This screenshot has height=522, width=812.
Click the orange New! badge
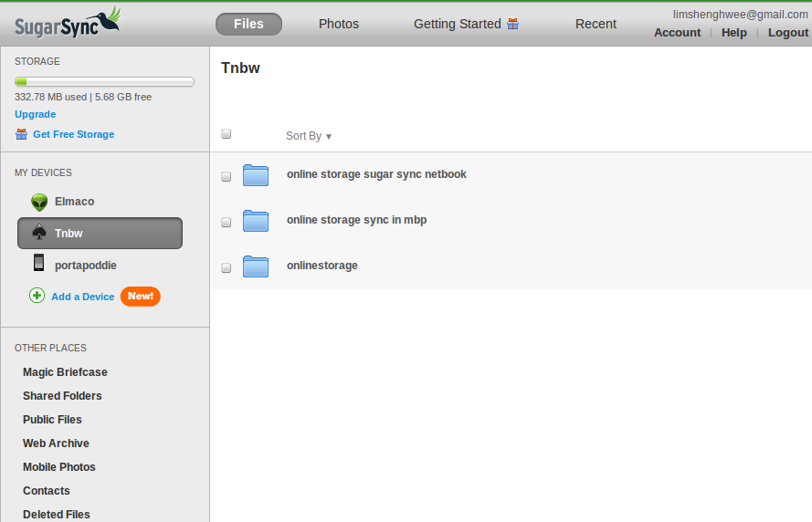(x=141, y=297)
